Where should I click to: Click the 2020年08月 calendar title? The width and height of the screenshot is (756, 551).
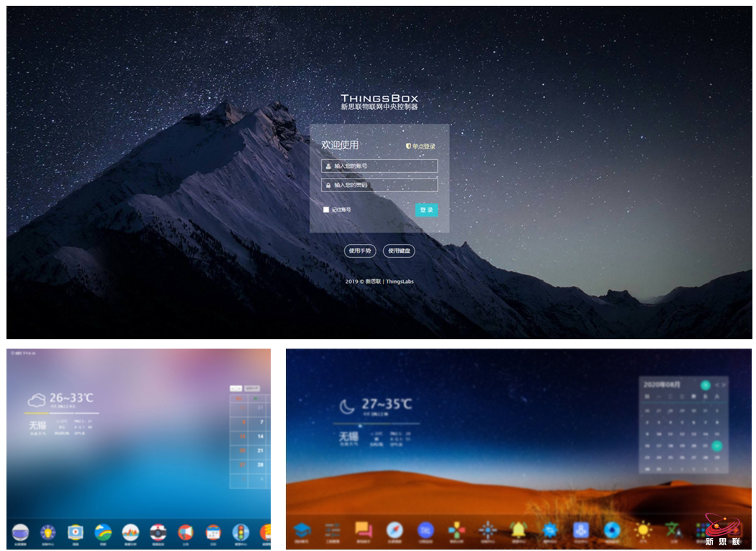662,385
